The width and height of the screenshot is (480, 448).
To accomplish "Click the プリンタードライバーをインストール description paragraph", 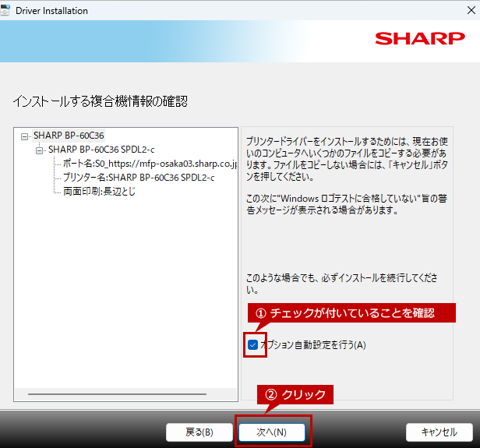I will 347,159.
